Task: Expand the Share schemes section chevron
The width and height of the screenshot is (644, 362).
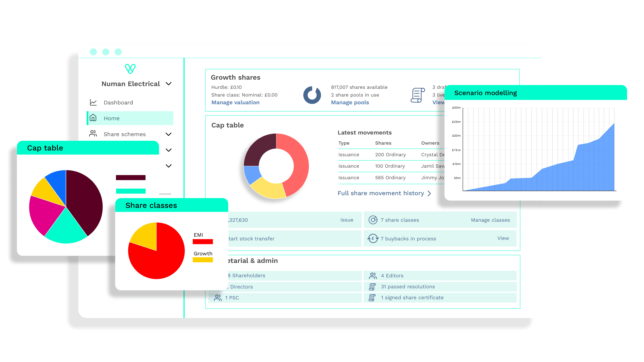Action: 169,134
